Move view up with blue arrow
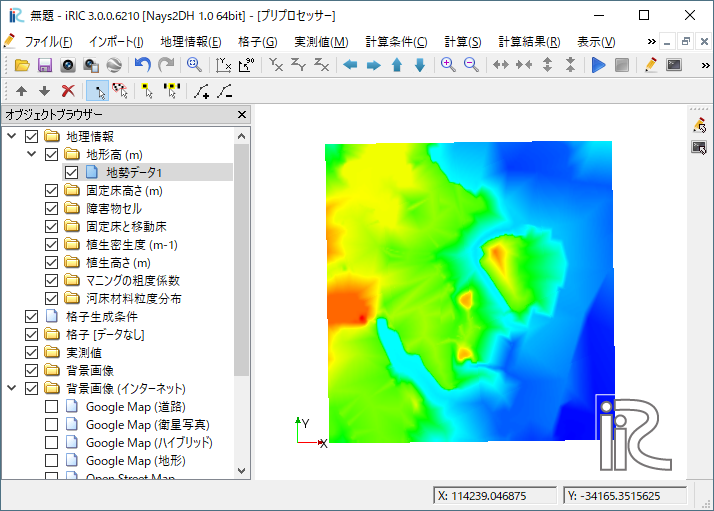The image size is (714, 511). pos(397,65)
